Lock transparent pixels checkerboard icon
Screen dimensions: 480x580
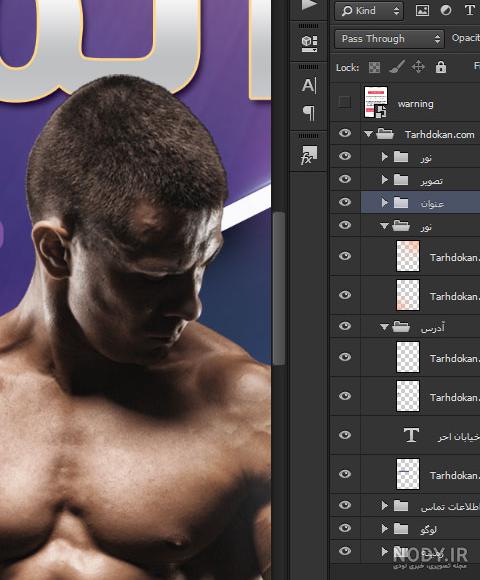pyautogui.click(x=374, y=67)
